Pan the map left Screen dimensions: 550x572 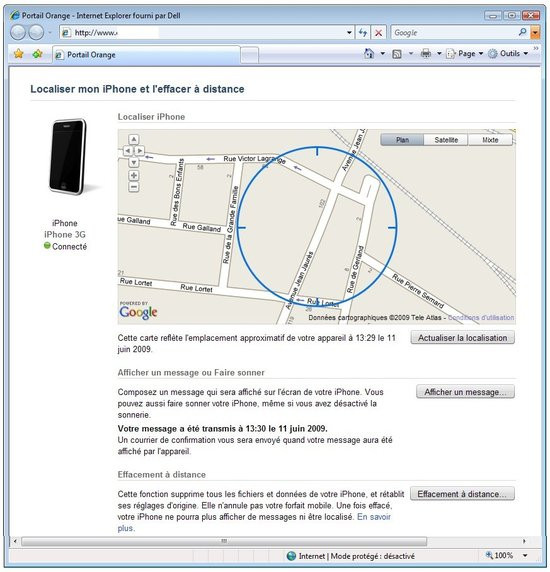[128, 151]
